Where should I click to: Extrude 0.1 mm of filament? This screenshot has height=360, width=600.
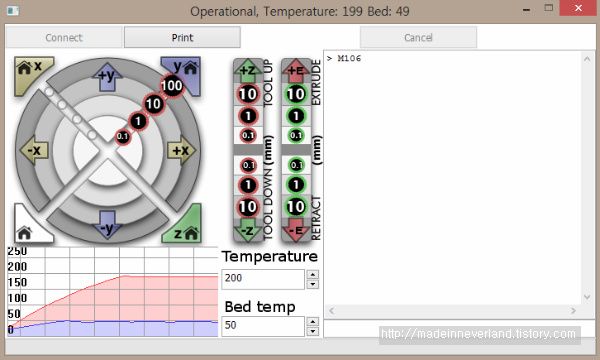coord(296,135)
